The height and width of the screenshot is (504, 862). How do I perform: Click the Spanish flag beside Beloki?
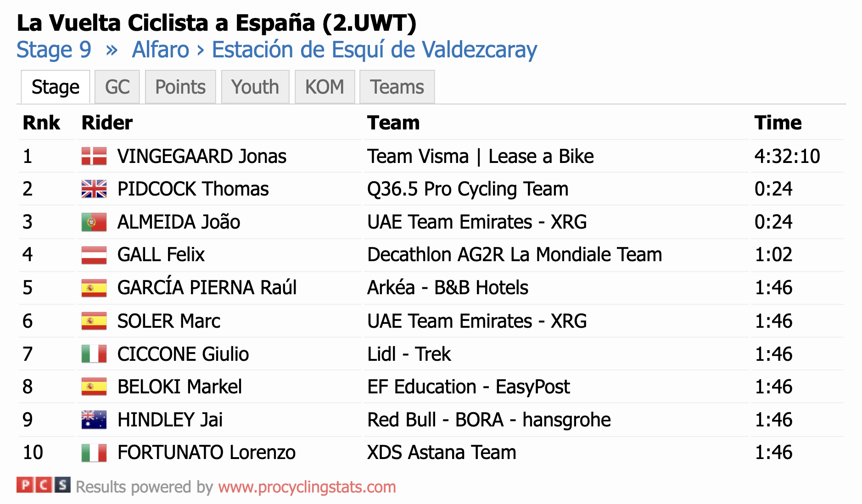pyautogui.click(x=94, y=386)
